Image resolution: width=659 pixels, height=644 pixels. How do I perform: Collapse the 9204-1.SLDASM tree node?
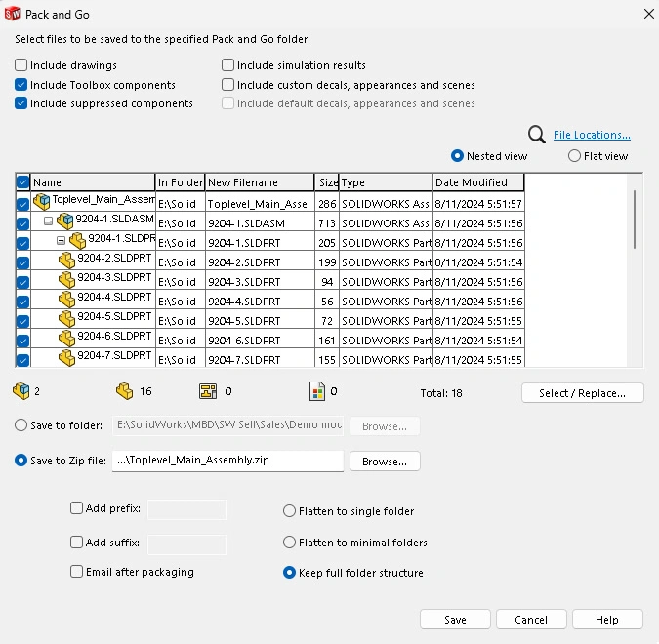(x=49, y=221)
